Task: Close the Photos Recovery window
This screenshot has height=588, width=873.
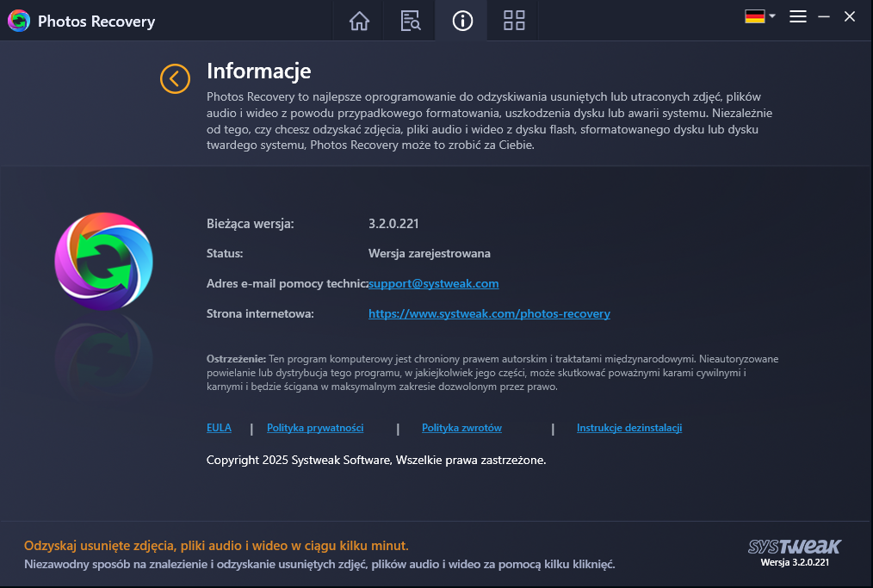Action: point(850,16)
